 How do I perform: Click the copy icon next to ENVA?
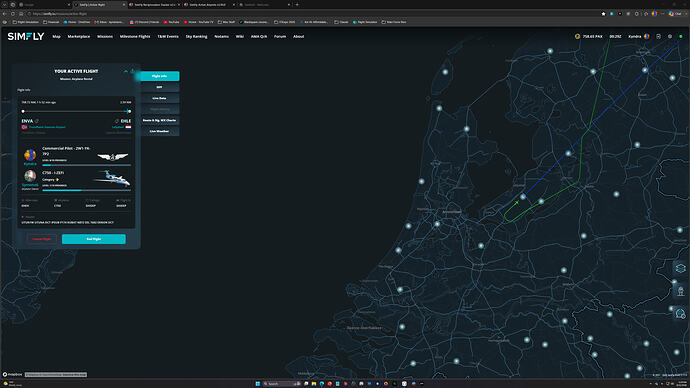click(37, 121)
